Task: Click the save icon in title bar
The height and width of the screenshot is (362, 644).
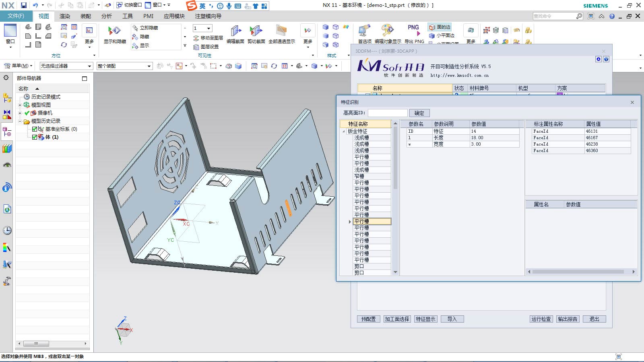Action: pyautogui.click(x=24, y=5)
